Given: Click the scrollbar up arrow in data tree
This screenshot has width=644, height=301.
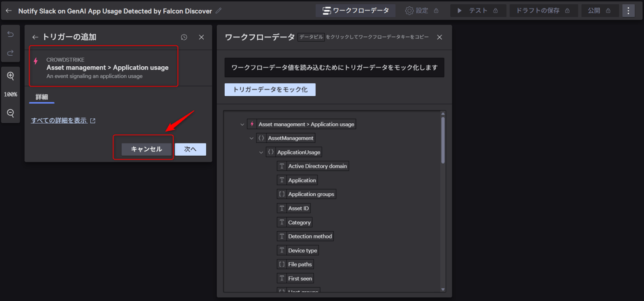Looking at the screenshot, I should (443, 113).
